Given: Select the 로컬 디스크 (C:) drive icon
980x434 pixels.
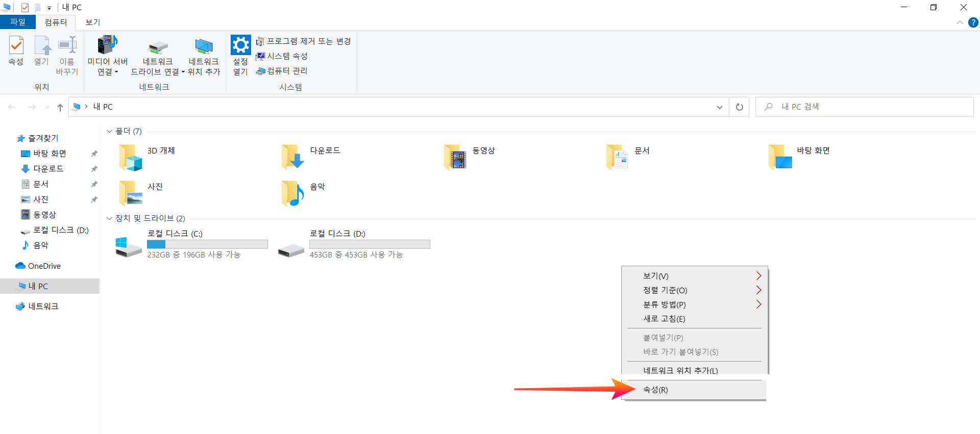Looking at the screenshot, I should tap(129, 246).
